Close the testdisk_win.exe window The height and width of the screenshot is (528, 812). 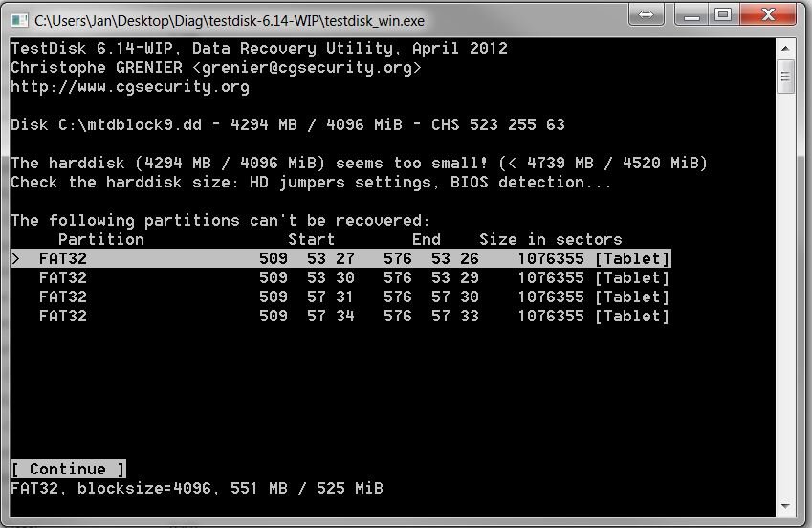768,14
